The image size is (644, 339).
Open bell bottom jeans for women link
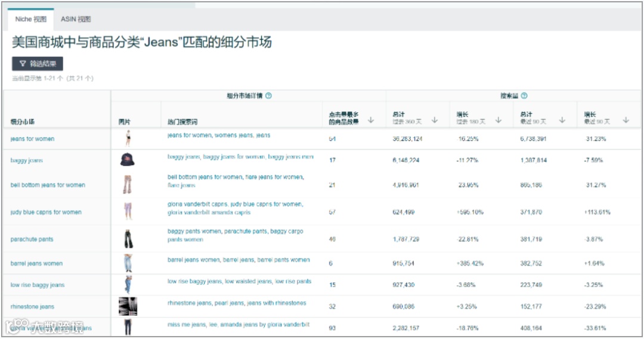(x=48, y=185)
